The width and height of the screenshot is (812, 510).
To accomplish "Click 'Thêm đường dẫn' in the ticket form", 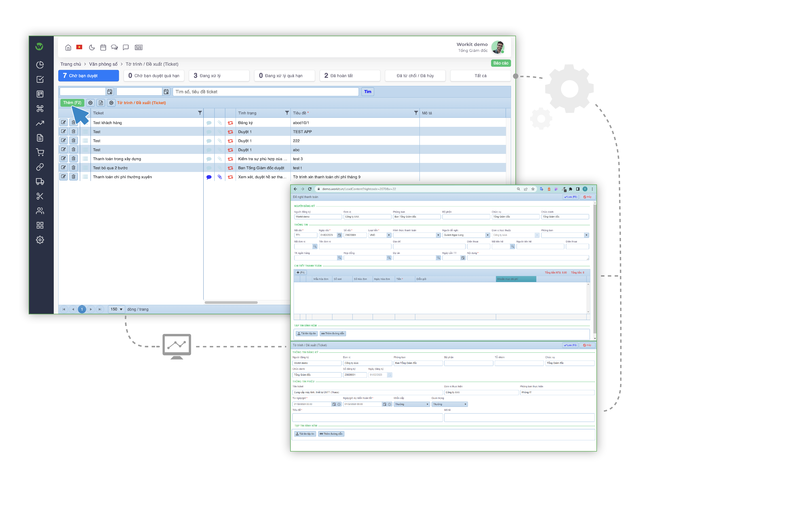I will (x=331, y=434).
